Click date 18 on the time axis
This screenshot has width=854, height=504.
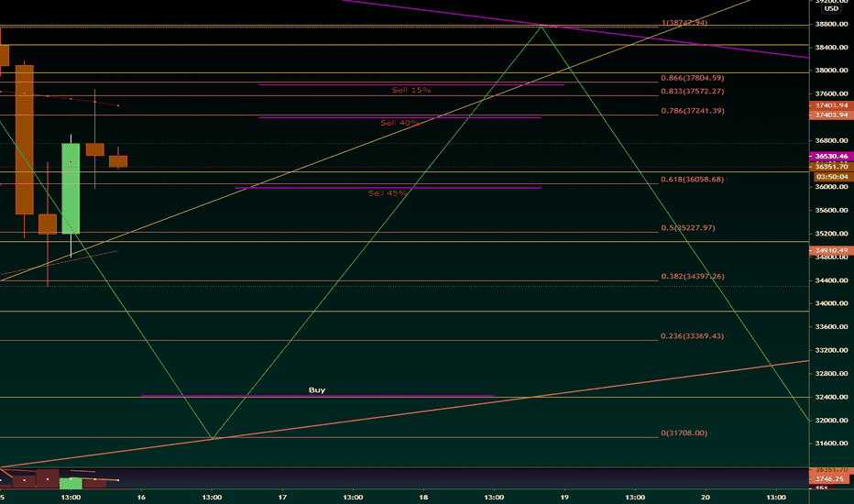(423, 497)
